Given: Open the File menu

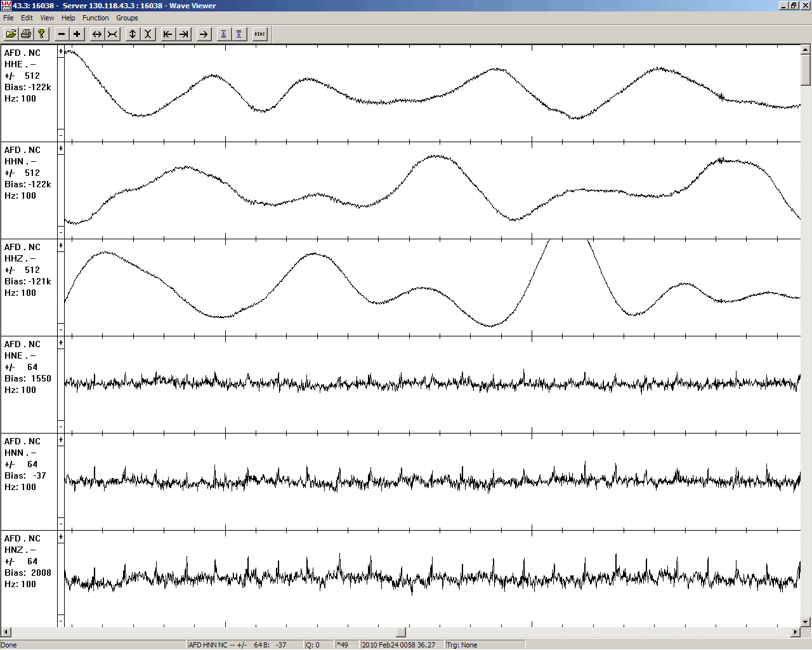Looking at the screenshot, I should click(x=8, y=18).
